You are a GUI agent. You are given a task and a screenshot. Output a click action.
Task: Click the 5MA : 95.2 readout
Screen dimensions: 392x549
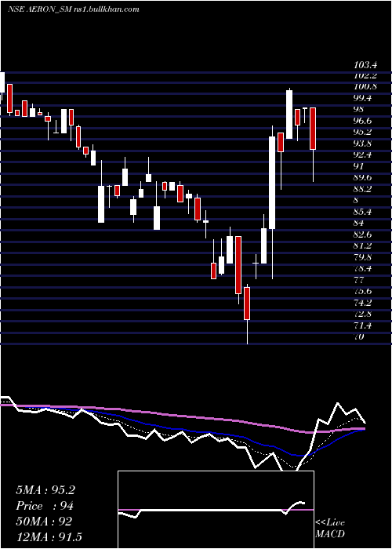[x=45, y=490]
